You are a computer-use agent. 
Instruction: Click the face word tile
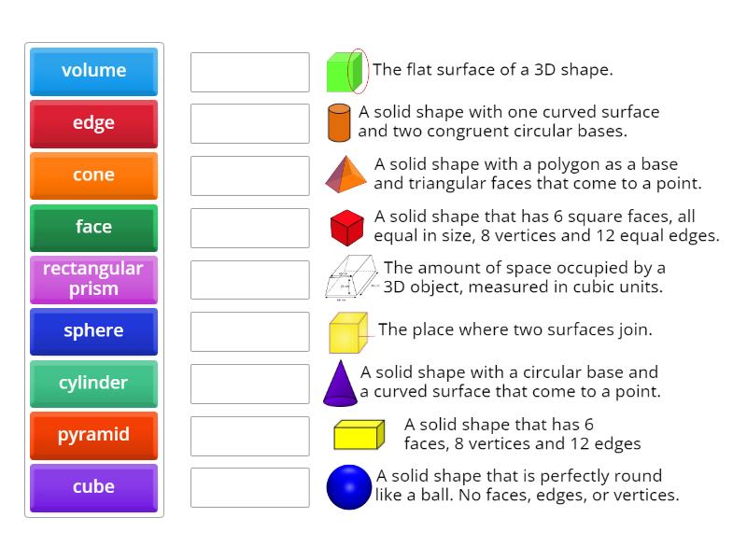tap(93, 227)
